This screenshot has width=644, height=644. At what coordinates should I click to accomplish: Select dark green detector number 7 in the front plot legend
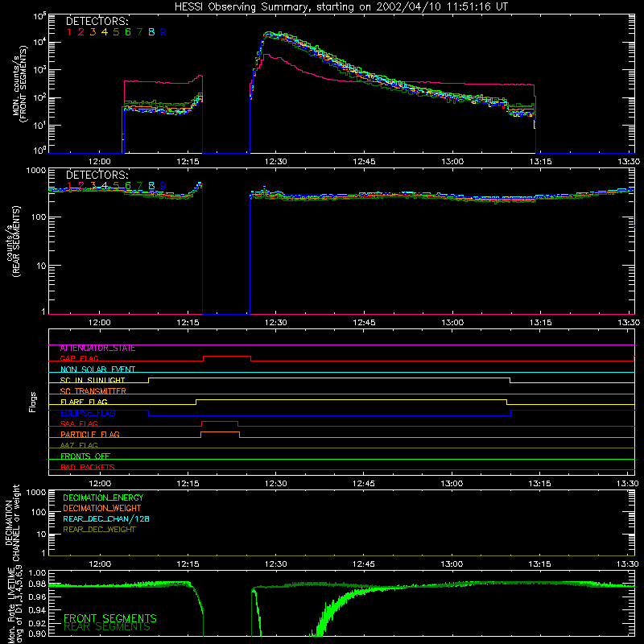point(139,32)
